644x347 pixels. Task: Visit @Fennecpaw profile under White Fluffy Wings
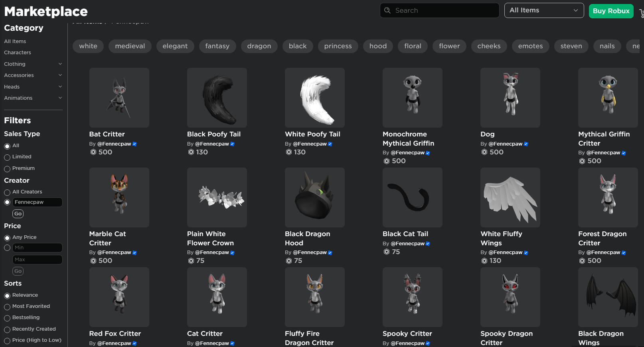point(505,252)
